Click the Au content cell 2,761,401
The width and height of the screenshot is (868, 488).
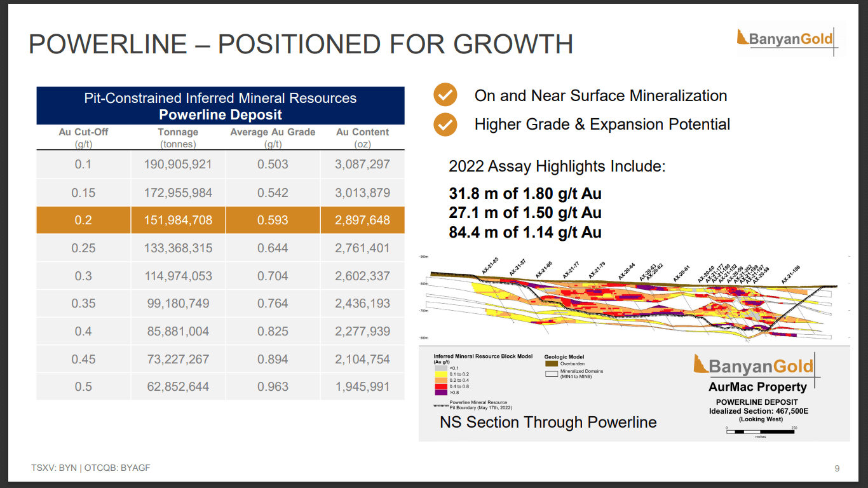click(x=362, y=248)
